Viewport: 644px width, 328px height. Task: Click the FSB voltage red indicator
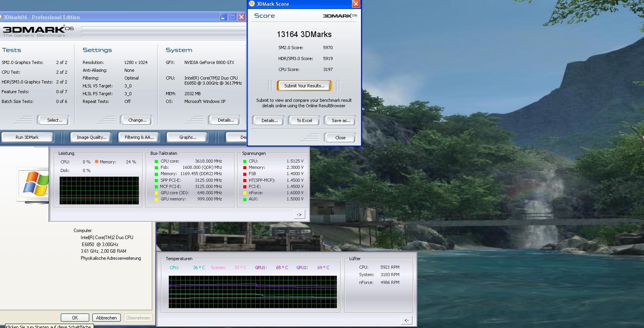pos(245,174)
